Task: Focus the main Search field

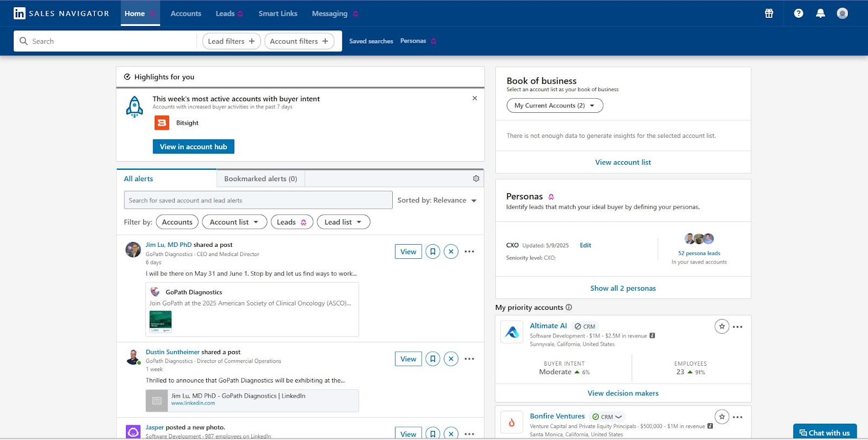Action: click(x=106, y=41)
